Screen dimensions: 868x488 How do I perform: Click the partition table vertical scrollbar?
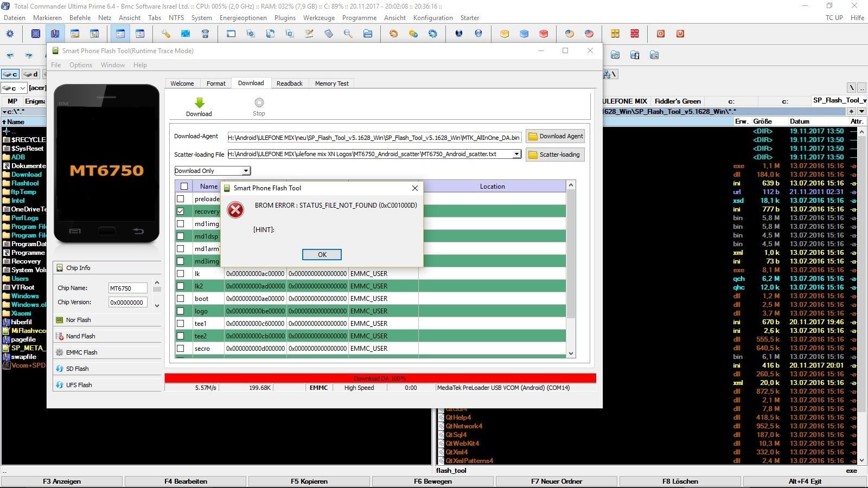pyautogui.click(x=571, y=269)
